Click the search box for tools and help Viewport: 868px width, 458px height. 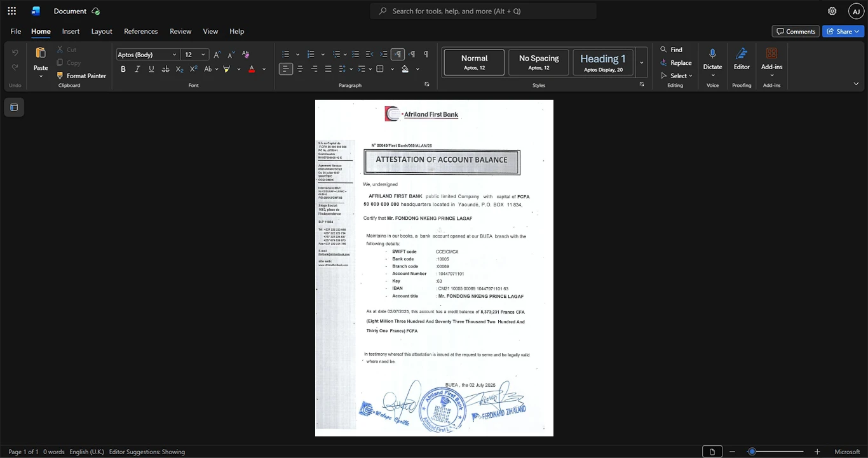[x=483, y=11]
